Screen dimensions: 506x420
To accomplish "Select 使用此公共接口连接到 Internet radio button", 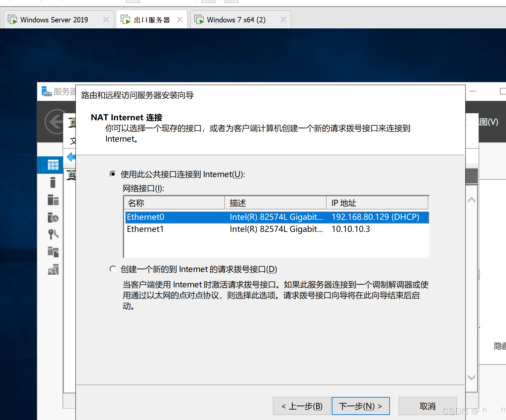I will point(113,174).
